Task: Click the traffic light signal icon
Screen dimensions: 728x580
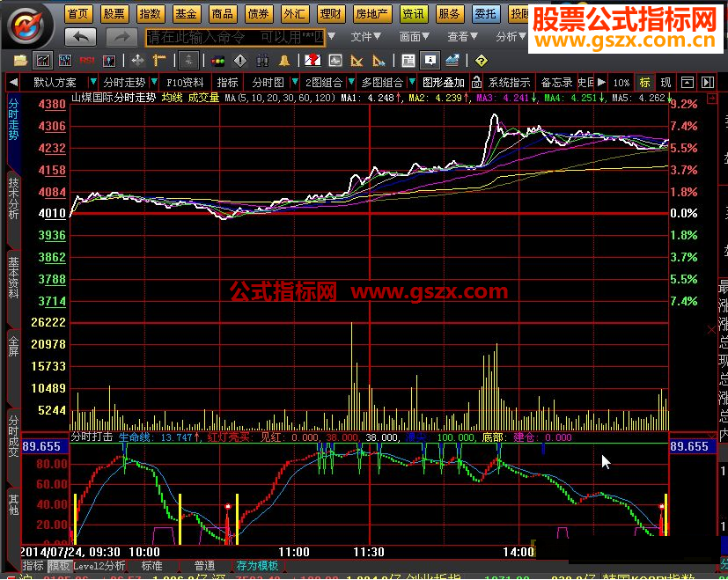Action: point(217,61)
